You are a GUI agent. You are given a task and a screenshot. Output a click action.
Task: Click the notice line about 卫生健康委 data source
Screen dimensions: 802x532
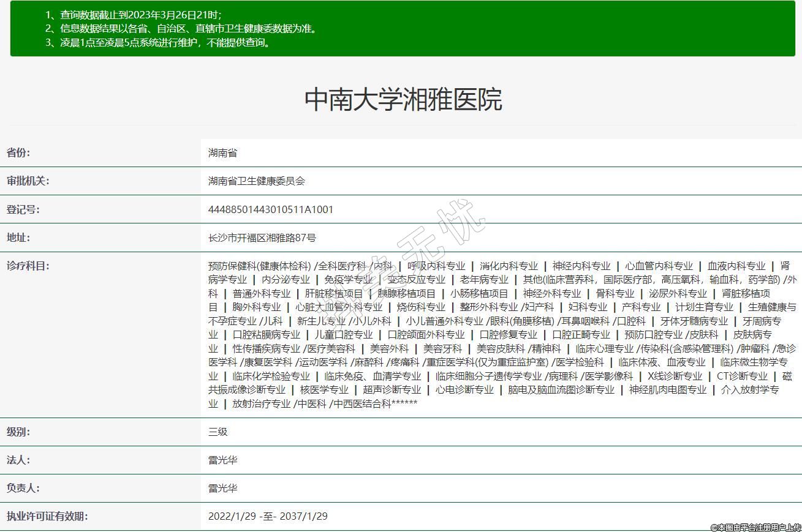click(181, 29)
